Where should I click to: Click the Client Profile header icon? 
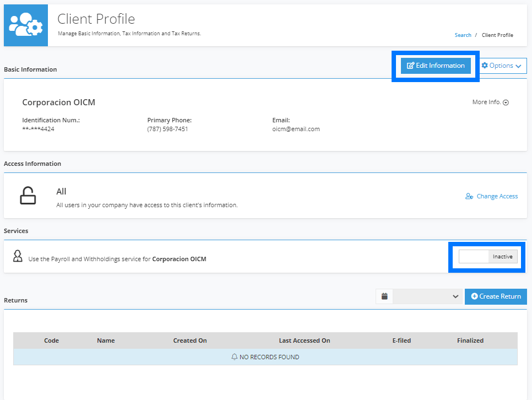click(25, 25)
